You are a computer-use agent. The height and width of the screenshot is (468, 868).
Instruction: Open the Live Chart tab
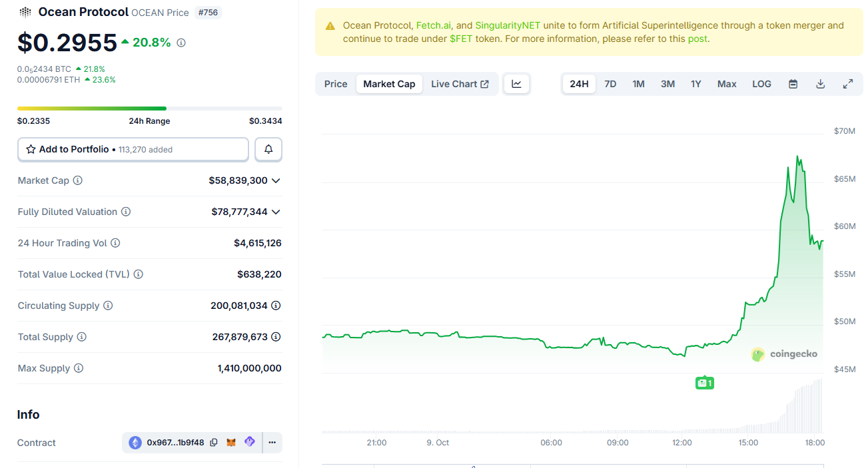(x=460, y=84)
